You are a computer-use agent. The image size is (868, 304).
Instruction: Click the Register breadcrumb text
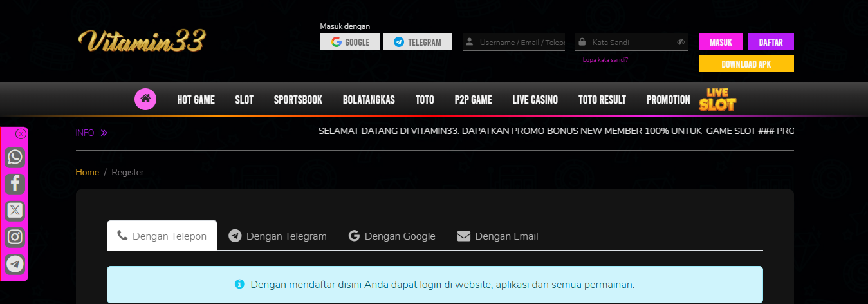click(127, 172)
